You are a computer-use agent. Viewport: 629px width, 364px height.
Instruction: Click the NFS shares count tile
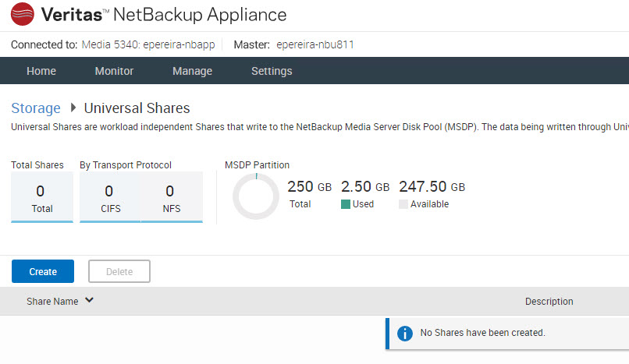coord(172,197)
